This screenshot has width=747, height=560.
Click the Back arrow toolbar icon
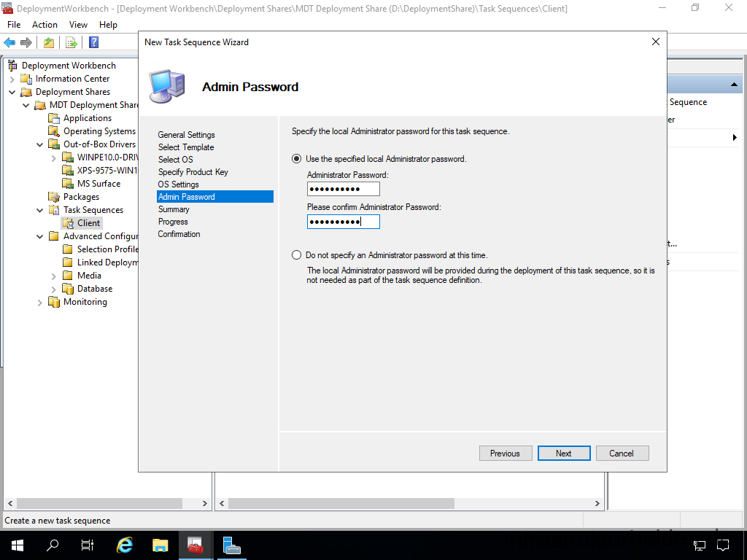point(9,42)
